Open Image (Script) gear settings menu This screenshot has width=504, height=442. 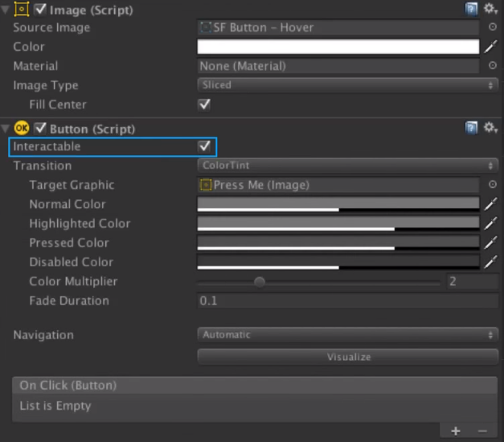pyautogui.click(x=490, y=9)
